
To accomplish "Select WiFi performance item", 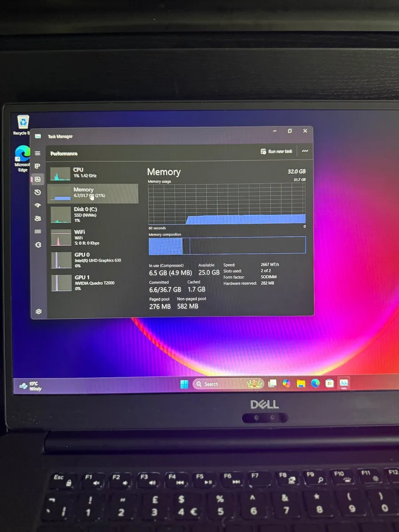I will (x=93, y=237).
